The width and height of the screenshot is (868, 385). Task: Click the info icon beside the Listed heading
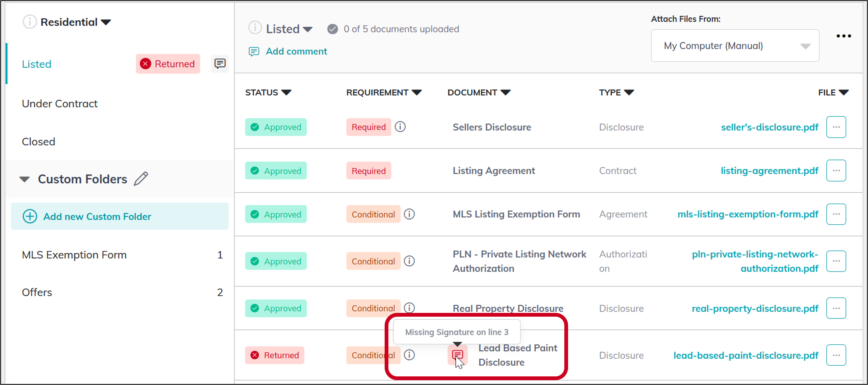point(255,28)
